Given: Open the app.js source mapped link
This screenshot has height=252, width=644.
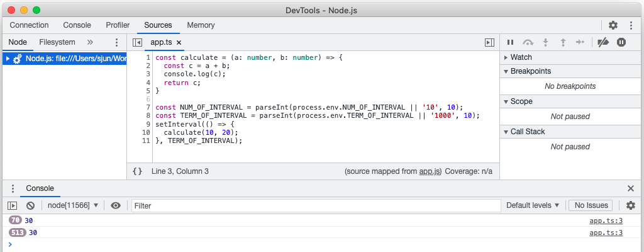Looking at the screenshot, I should coord(430,171).
